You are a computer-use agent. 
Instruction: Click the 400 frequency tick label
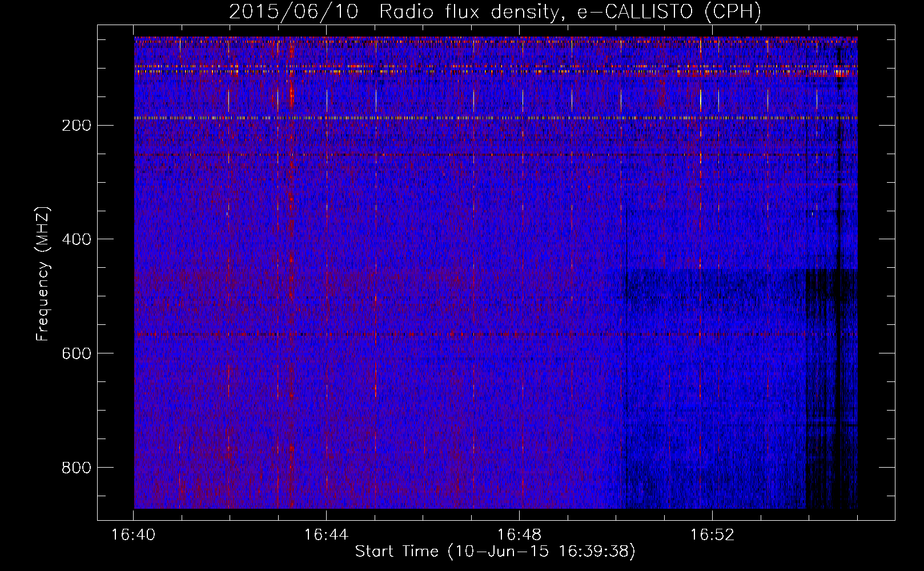pos(76,239)
